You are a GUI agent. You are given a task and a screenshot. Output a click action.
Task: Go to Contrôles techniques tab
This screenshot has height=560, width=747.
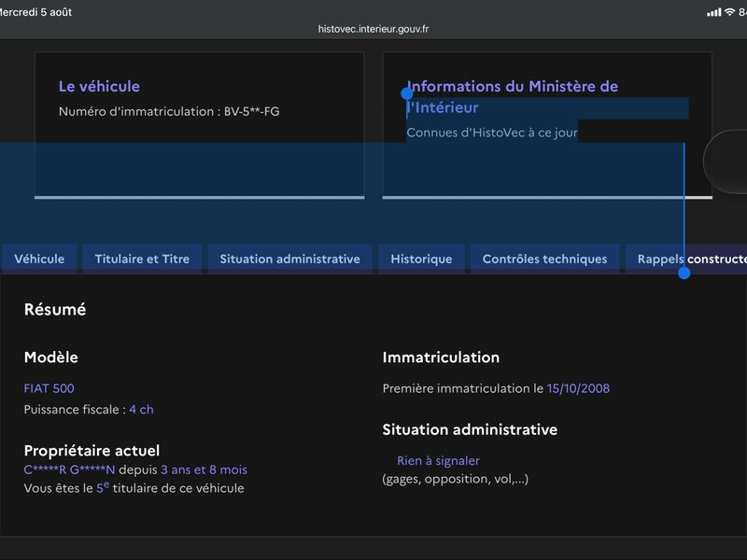point(544,259)
